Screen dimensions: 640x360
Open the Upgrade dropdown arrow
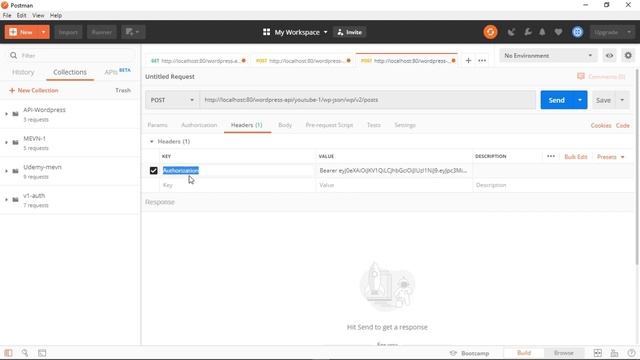pyautogui.click(x=629, y=32)
